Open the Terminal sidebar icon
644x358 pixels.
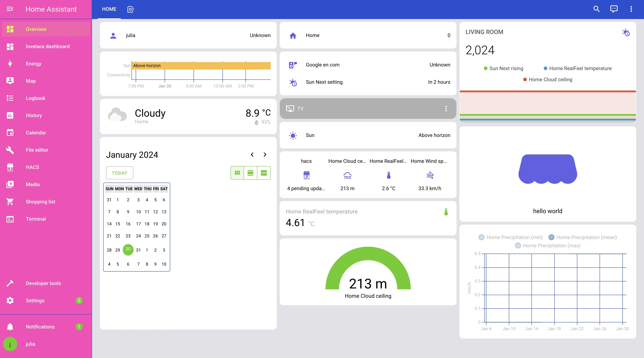10,219
